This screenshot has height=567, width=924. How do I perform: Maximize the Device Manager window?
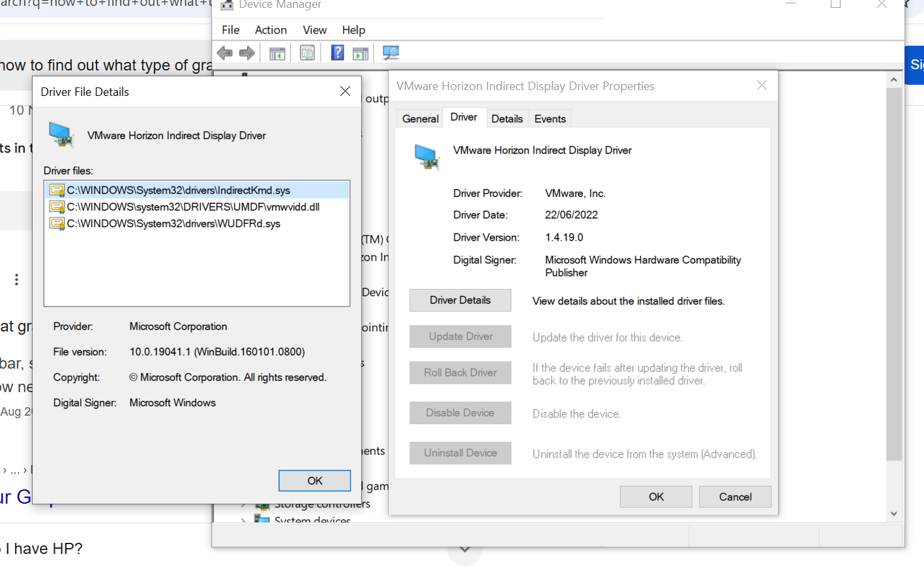coord(835,4)
